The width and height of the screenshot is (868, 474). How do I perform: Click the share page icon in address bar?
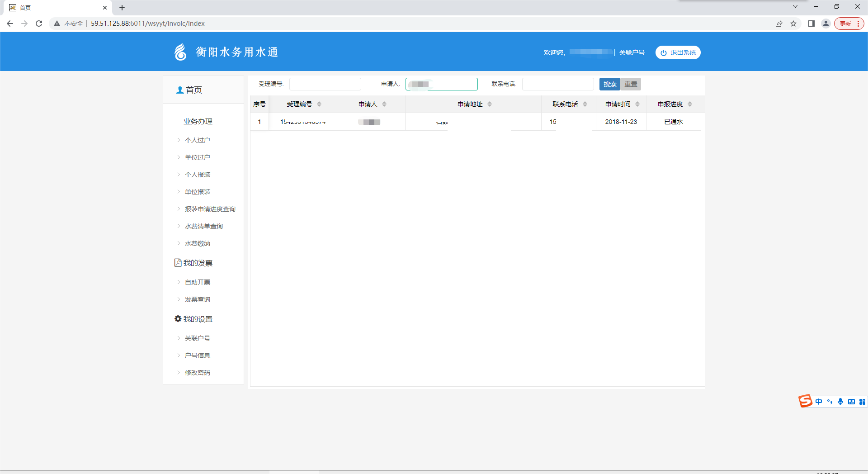pos(779,24)
